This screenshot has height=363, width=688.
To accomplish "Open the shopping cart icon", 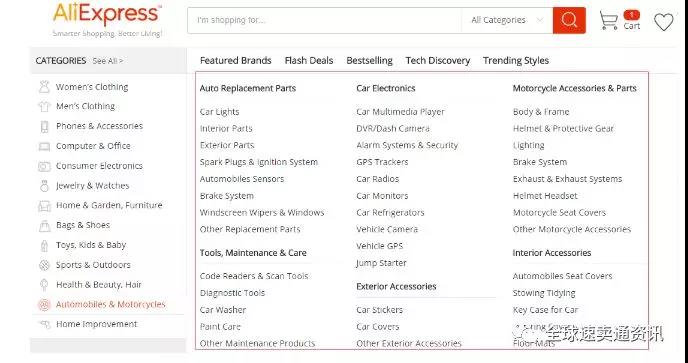I will 609,21.
